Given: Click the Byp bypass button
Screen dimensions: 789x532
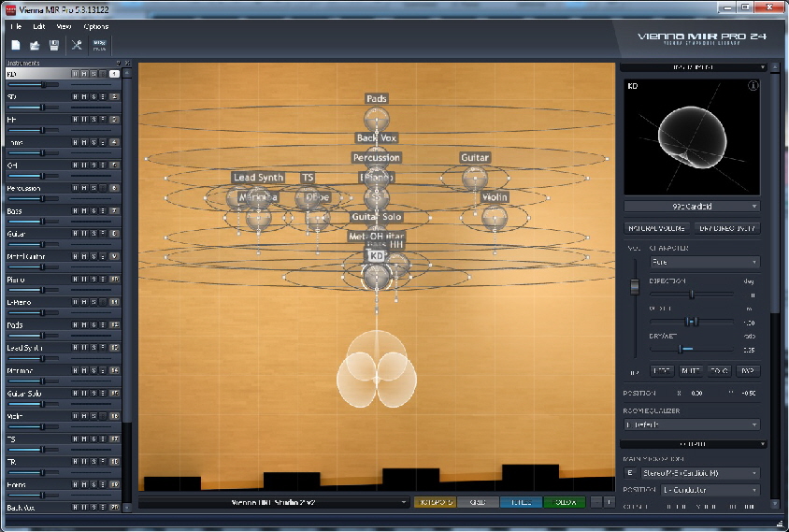Looking at the screenshot, I should 748,371.
